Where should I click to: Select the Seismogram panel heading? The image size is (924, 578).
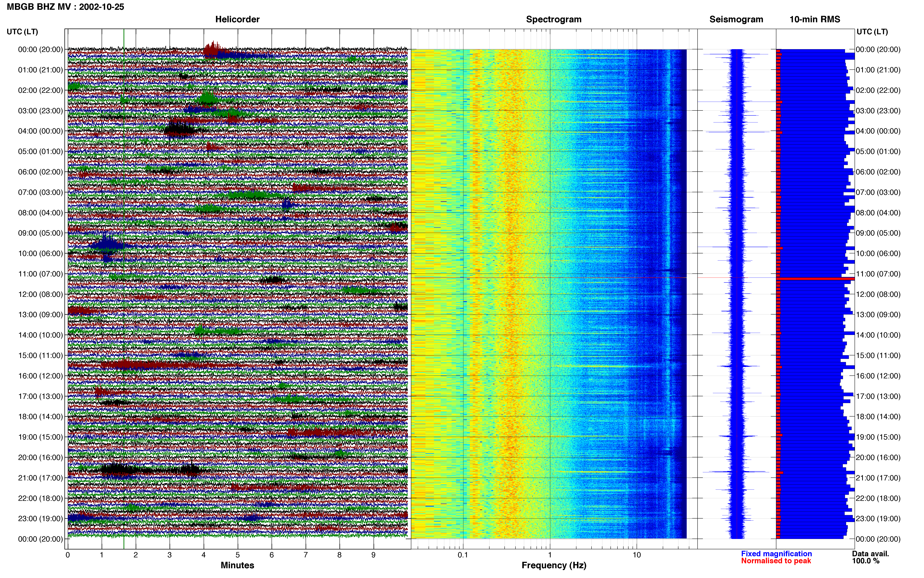point(736,20)
